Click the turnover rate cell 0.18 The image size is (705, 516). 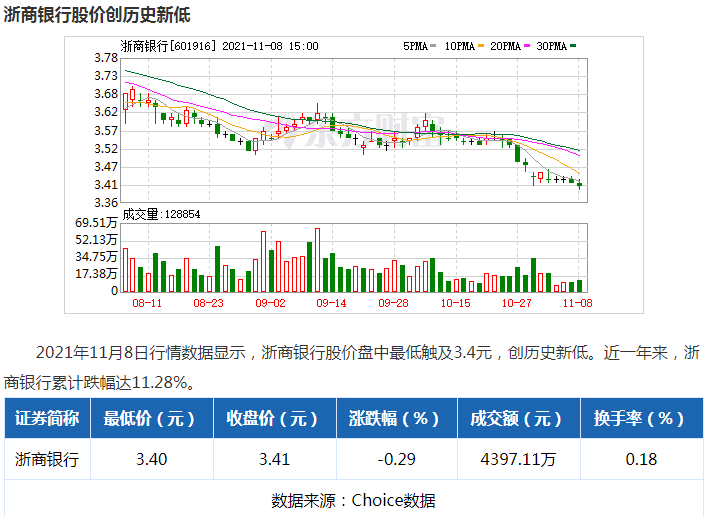pos(642,459)
